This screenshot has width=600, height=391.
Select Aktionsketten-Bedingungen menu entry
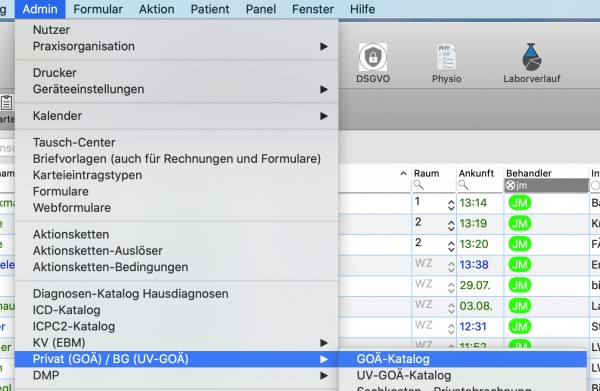(x=176, y=267)
